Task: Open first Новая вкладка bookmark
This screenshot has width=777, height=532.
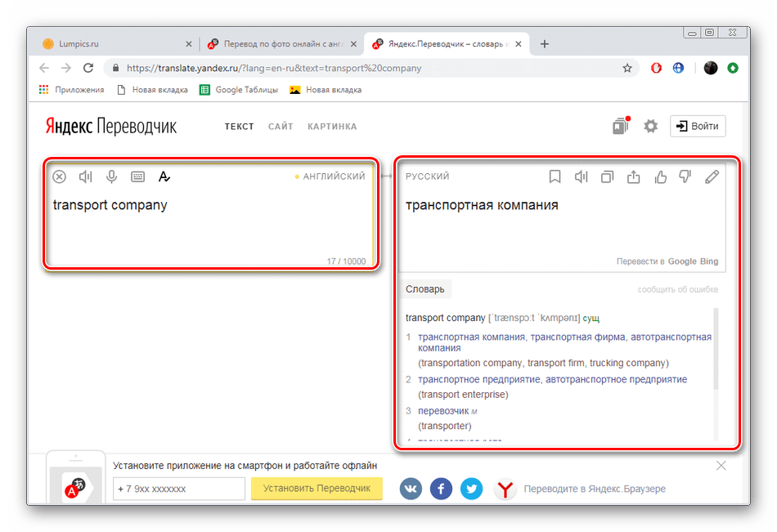Action: point(152,90)
